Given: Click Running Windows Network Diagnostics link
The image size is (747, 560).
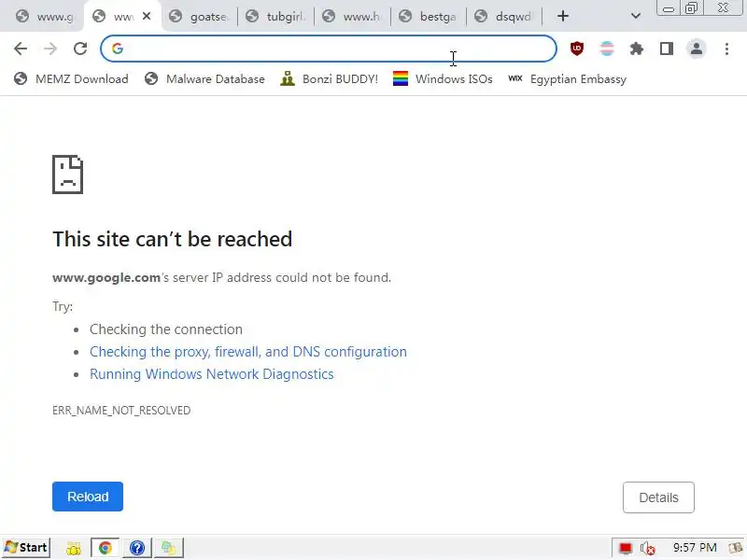Looking at the screenshot, I should [212, 374].
